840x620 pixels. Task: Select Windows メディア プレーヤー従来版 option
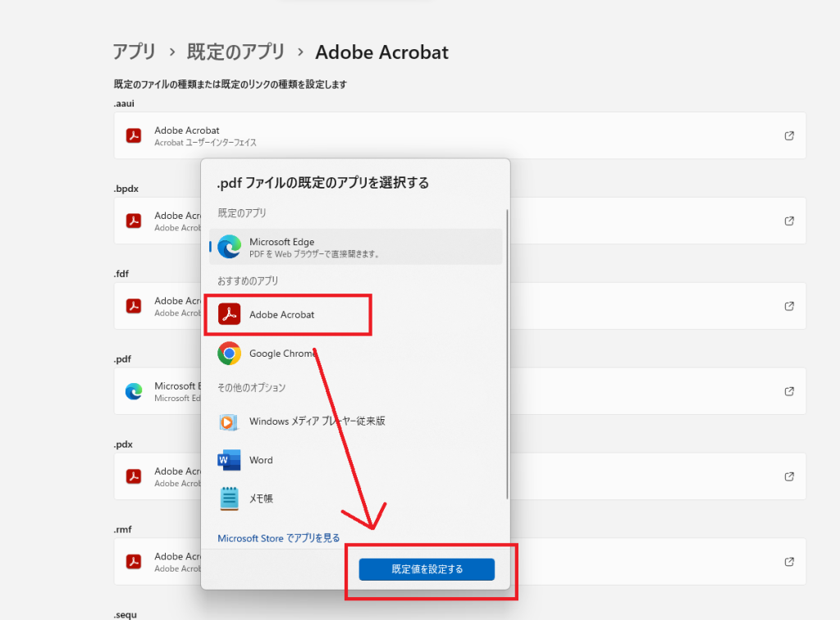coord(317,422)
